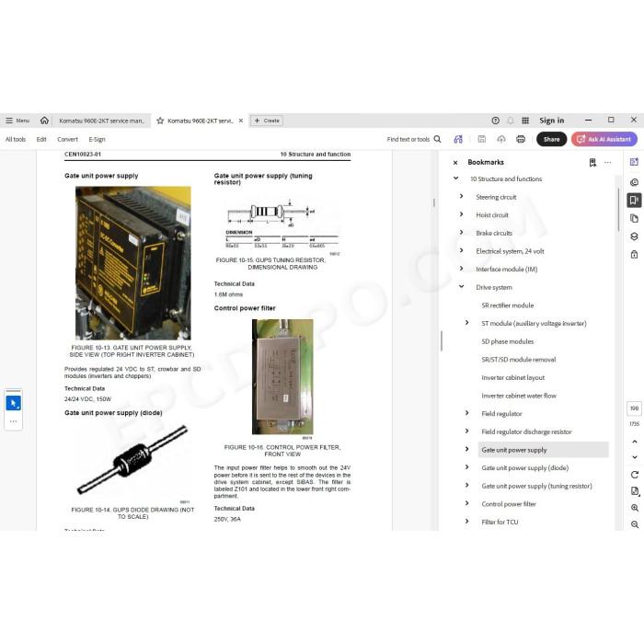Open the SR rectifier module bookmark
644x644 pixels.
point(508,305)
